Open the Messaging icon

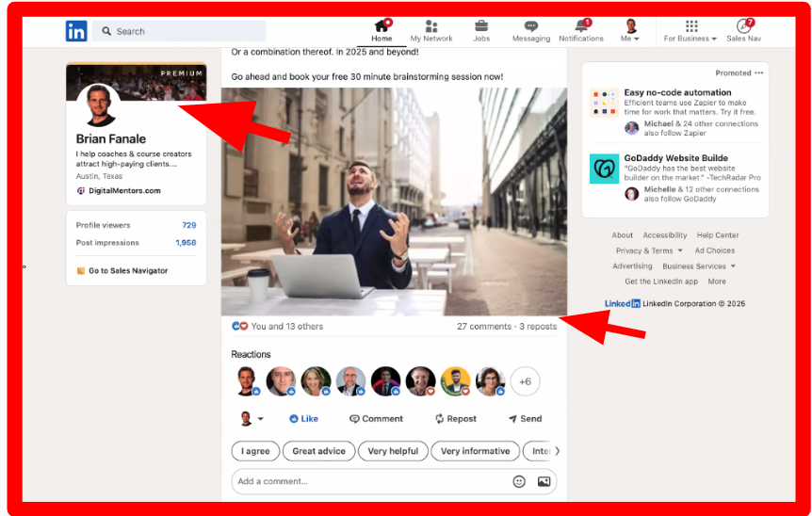coord(531,26)
